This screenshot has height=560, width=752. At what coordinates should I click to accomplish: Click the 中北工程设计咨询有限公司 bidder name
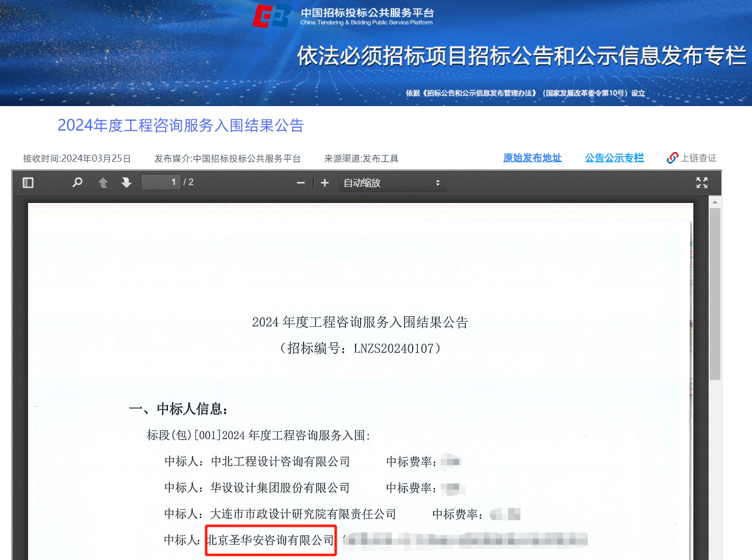pyautogui.click(x=280, y=462)
